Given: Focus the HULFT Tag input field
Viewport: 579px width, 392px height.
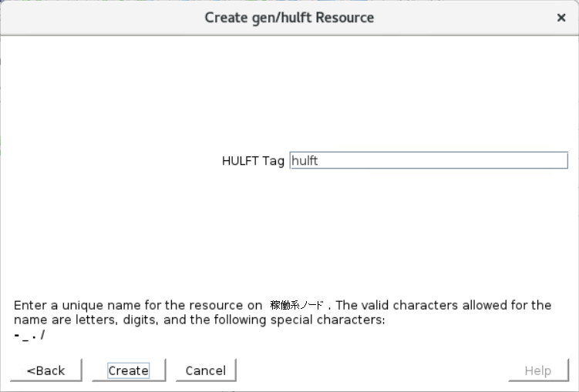Looking at the screenshot, I should [429, 160].
